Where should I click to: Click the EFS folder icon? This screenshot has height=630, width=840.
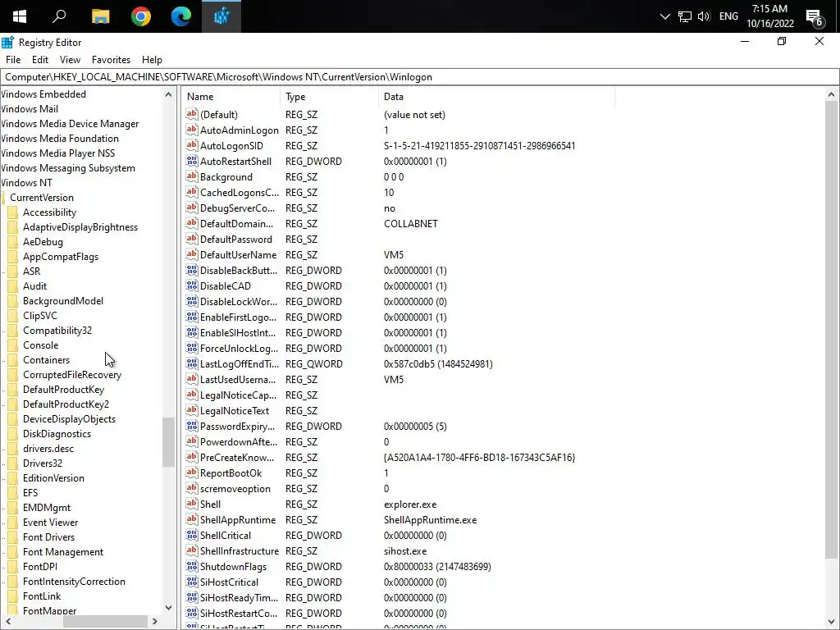(13, 492)
